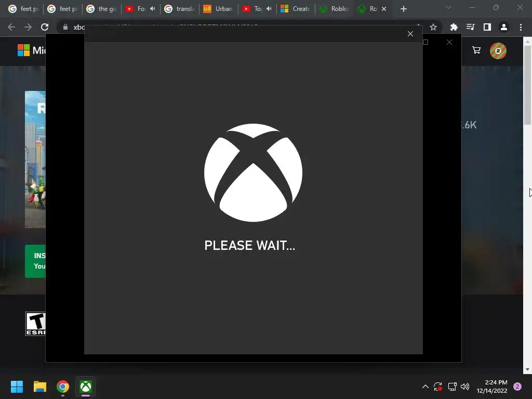Click the page vertical scrollbar thumb
The width and height of the screenshot is (532, 399).
(527, 85)
